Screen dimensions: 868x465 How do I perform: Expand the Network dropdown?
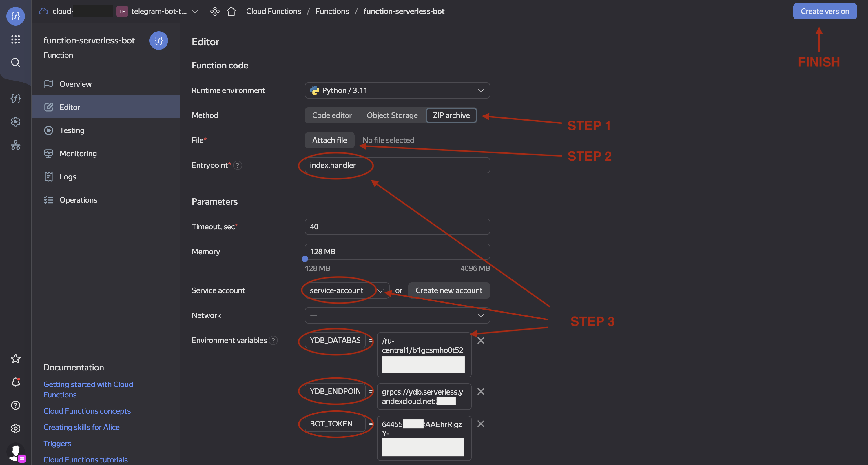[397, 315]
